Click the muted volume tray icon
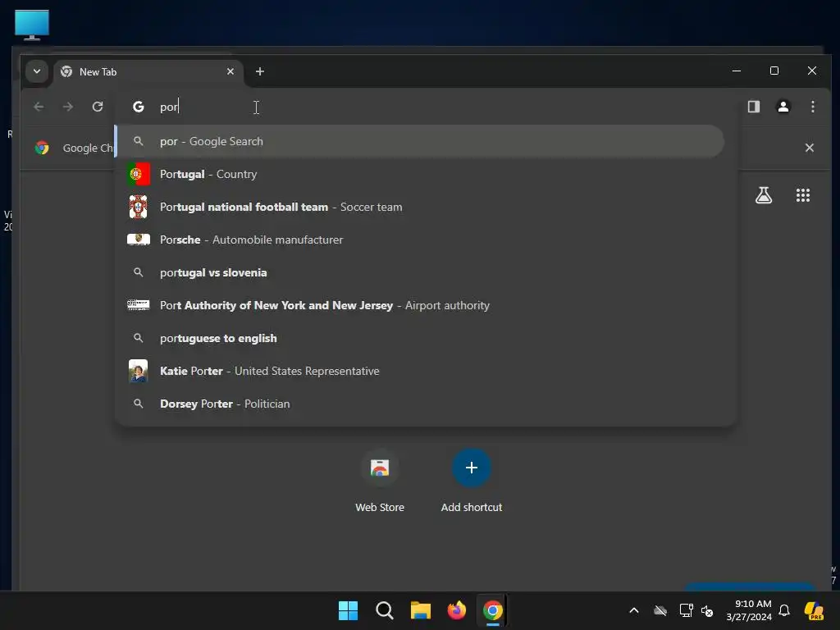 (707, 610)
